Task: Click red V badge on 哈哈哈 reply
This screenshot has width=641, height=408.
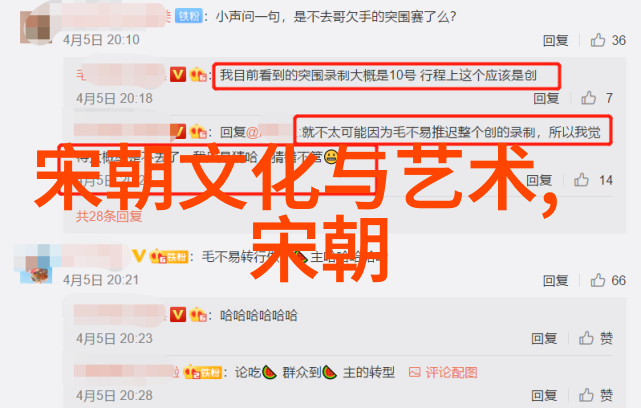Action: pyautogui.click(x=178, y=314)
